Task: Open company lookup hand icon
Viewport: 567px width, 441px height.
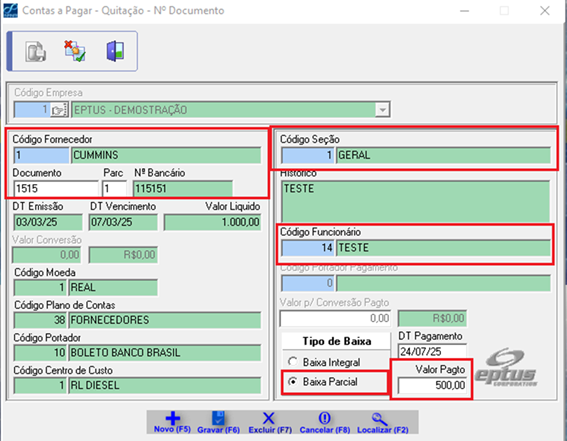Action: (59, 110)
